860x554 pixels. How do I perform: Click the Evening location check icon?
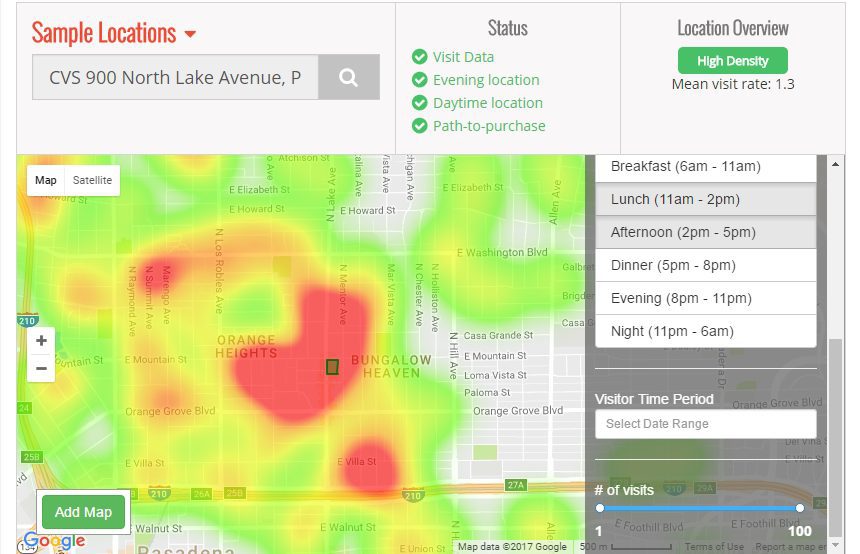(x=420, y=80)
